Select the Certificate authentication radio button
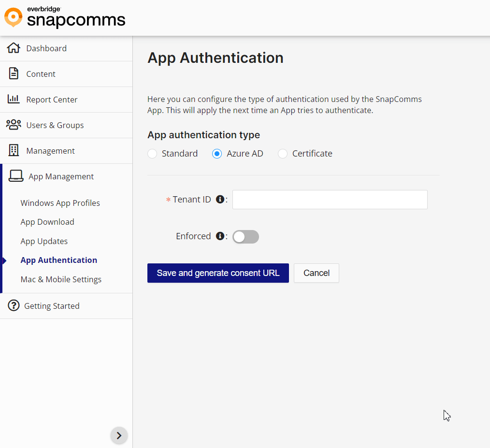Screen dimensions: 490x448 pos(282,153)
